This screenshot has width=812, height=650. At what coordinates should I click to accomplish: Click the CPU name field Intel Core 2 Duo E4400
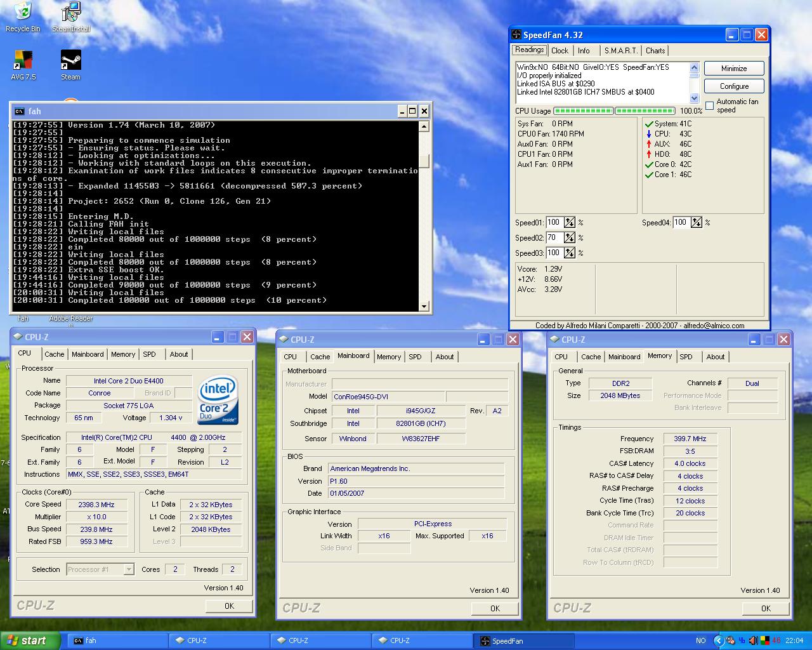point(129,381)
